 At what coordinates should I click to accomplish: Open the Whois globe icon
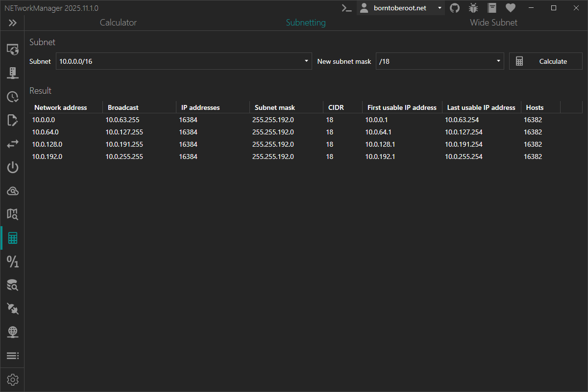click(x=12, y=332)
